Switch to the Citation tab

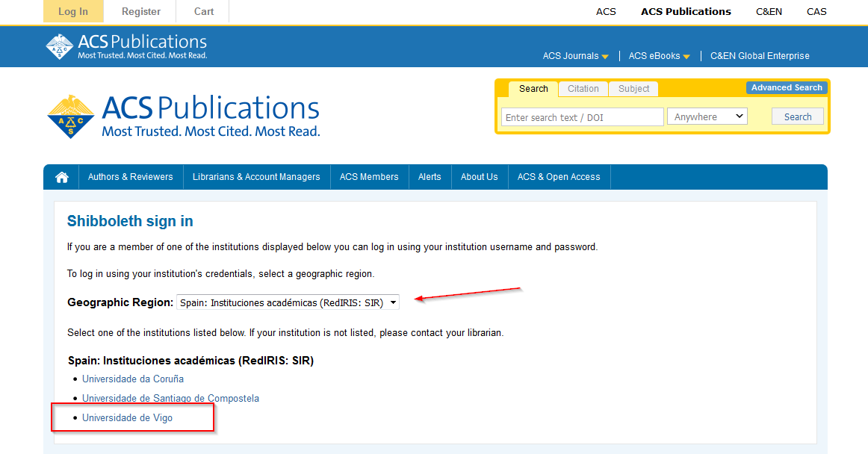pyautogui.click(x=583, y=89)
